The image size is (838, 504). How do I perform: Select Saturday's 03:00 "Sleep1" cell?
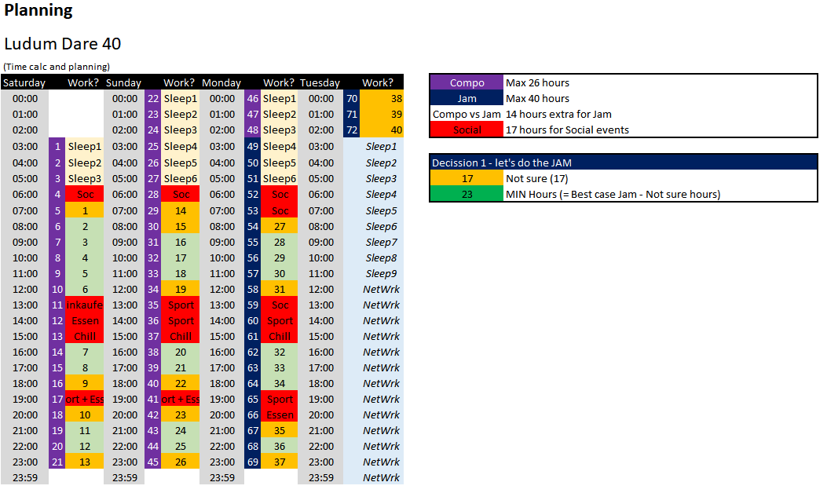[x=85, y=147]
